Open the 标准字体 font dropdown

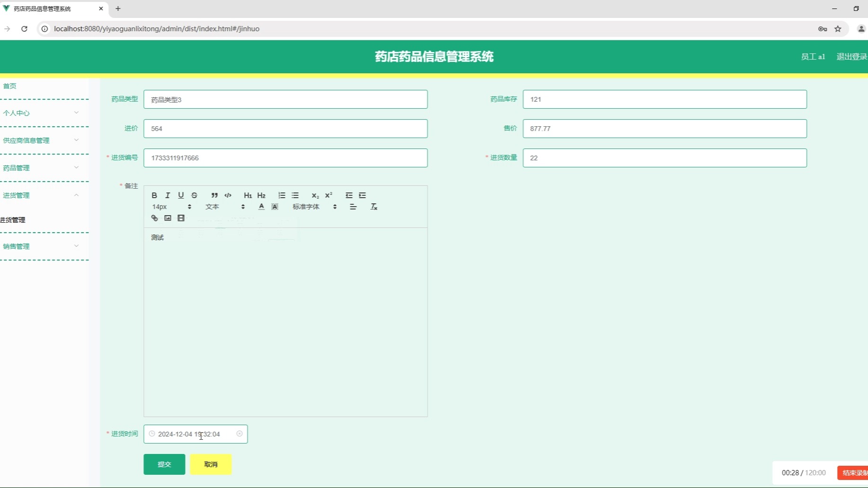coord(315,207)
